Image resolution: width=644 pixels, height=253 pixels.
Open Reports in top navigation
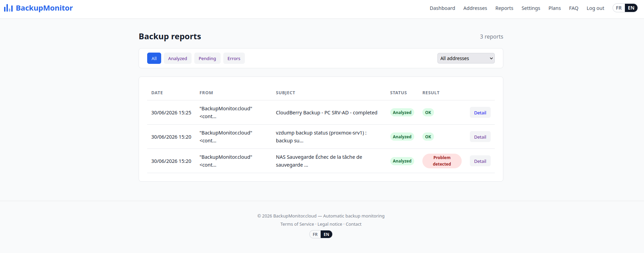point(504,8)
